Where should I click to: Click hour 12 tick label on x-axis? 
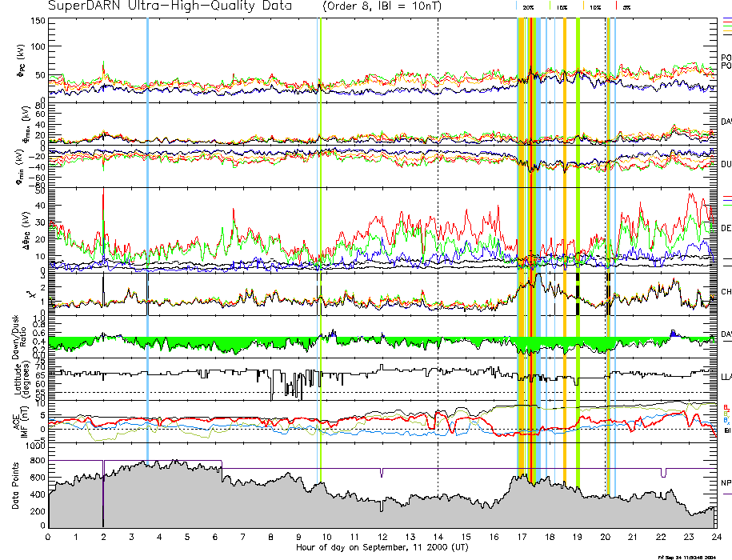(382, 536)
